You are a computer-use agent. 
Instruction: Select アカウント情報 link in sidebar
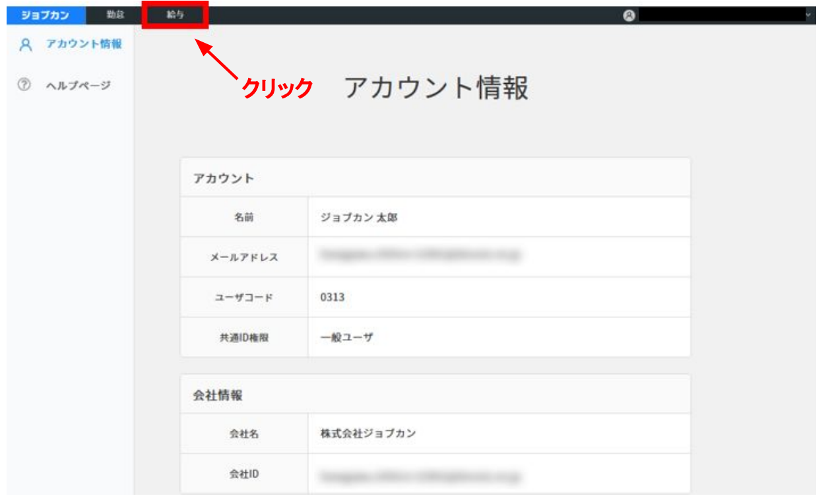click(83, 44)
